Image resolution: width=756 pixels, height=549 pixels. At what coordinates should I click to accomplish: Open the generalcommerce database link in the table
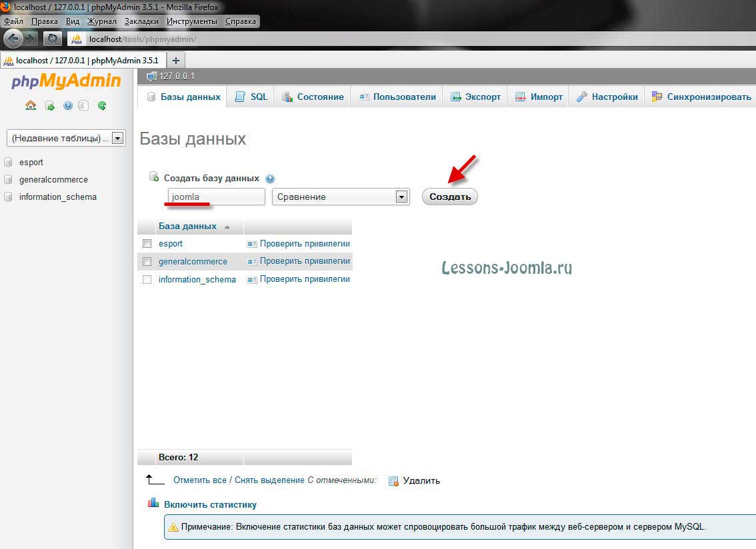tap(193, 261)
